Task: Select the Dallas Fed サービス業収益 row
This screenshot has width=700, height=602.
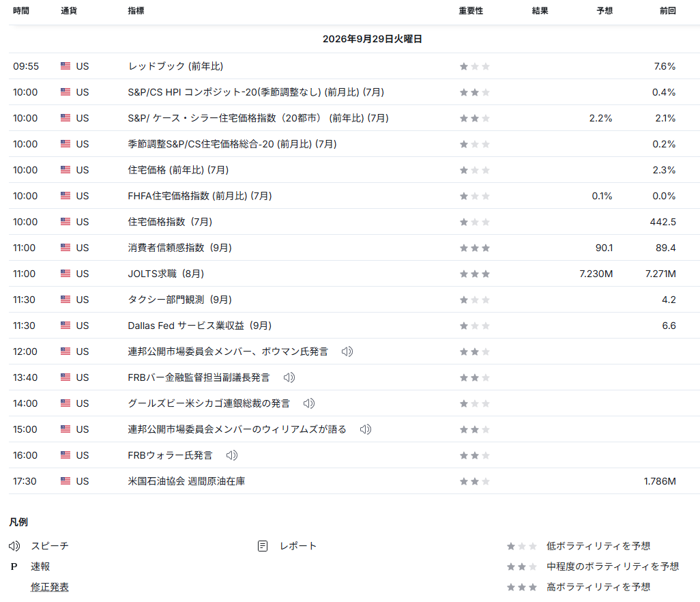Action: [x=355, y=326]
